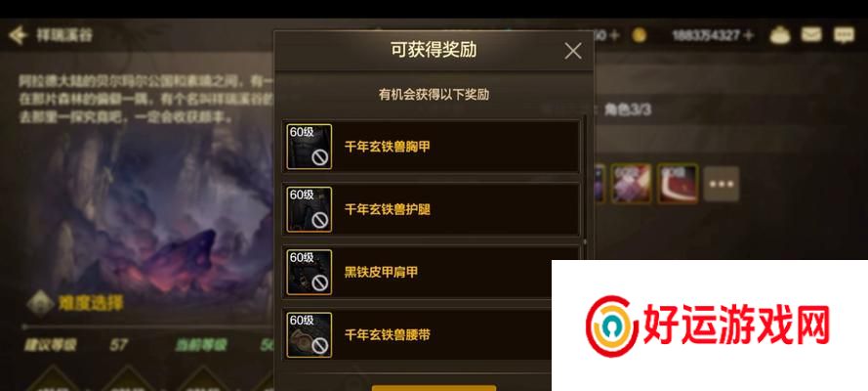
Task: Go back using the arrow beside 祥瑞溪谷
Action: point(18,35)
